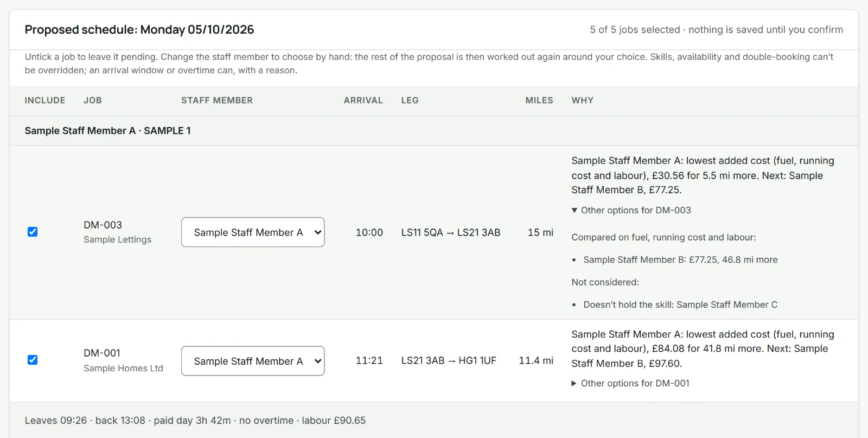Screen dimensions: 868x438
Task: Click the 15 mi mileage value
Action: (x=540, y=232)
